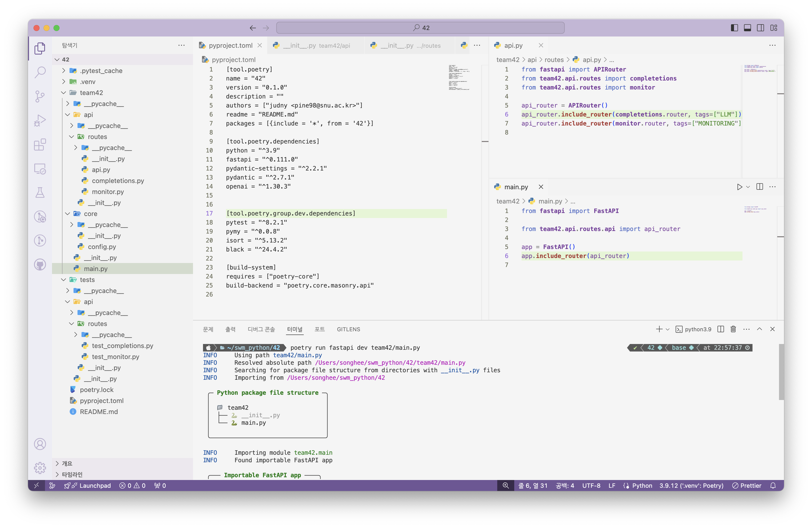Open the 문제 panel tab
812x528 pixels.
(208, 329)
